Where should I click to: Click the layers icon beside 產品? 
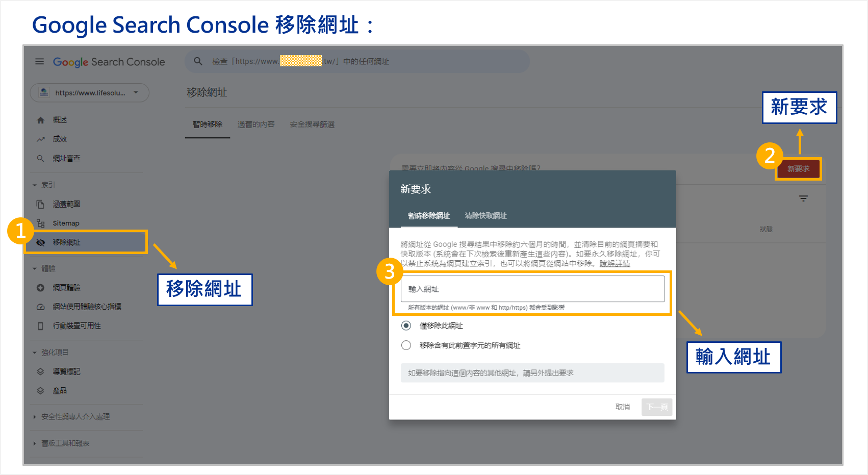point(40,391)
